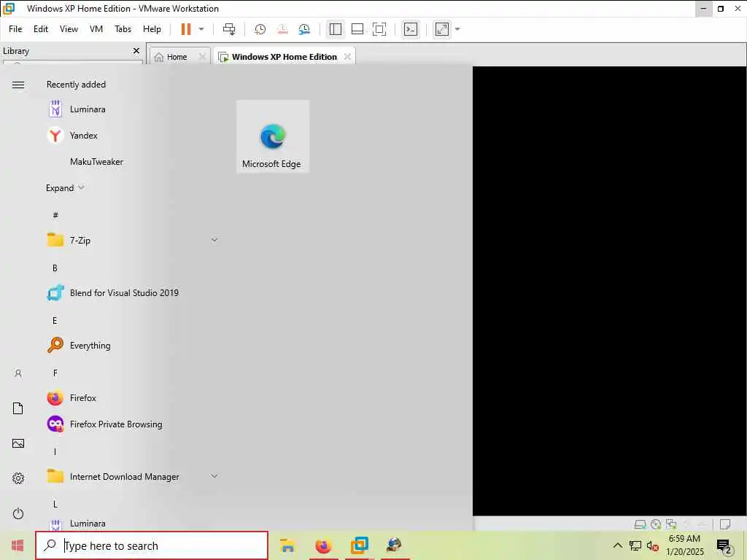Click the VM hard disk status icon
This screenshot has height=560, width=747.
pos(640,524)
